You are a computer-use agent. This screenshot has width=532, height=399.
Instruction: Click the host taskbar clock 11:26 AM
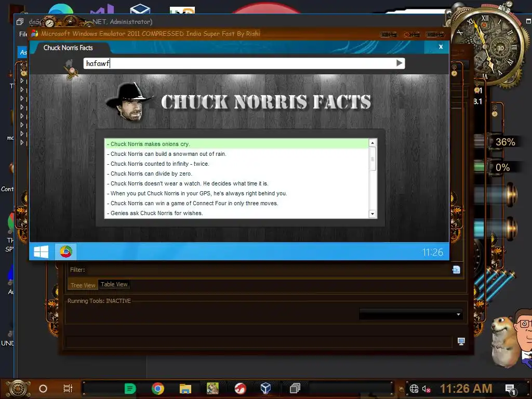(466, 389)
